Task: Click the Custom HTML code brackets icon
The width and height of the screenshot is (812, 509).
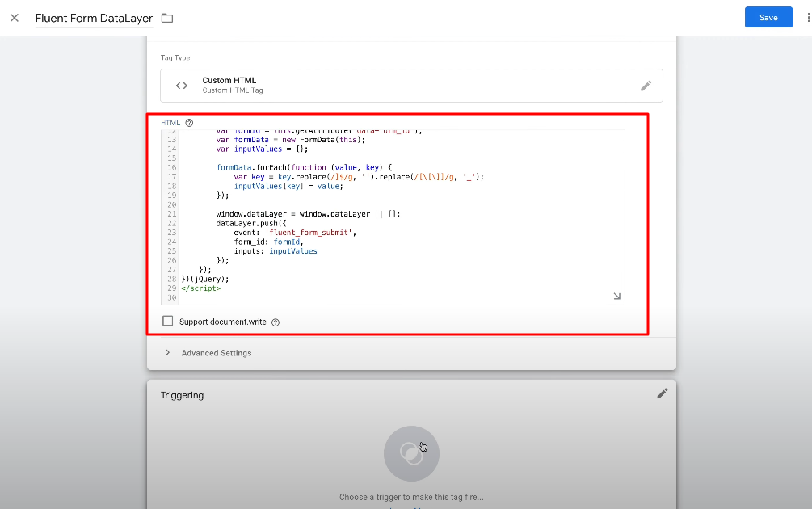Action: point(182,86)
